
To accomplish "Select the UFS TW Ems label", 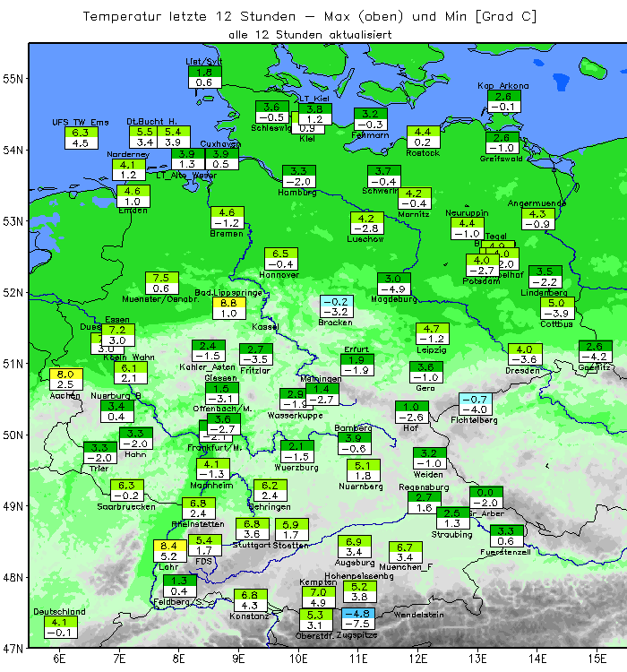I will pos(81,122).
